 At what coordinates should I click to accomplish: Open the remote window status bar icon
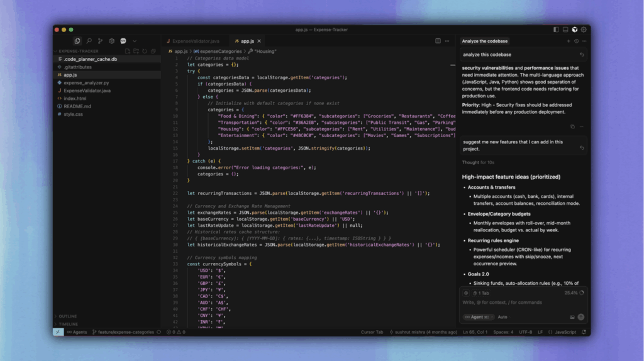tap(58, 332)
